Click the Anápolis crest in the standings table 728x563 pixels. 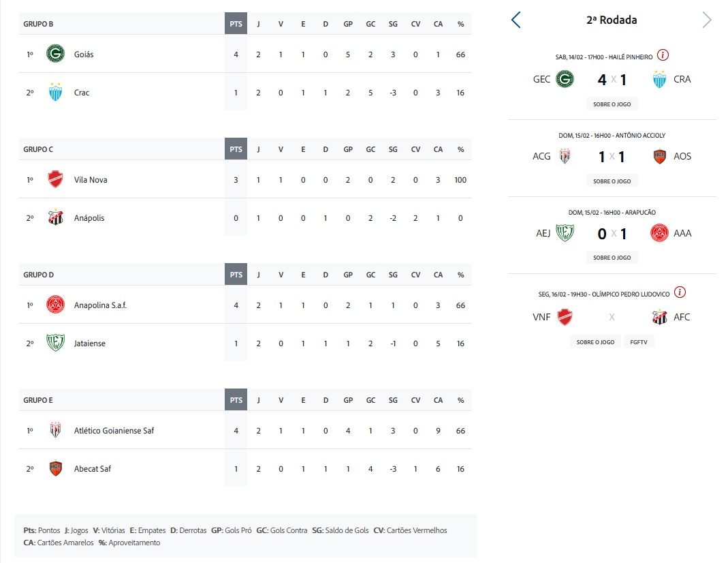point(55,218)
